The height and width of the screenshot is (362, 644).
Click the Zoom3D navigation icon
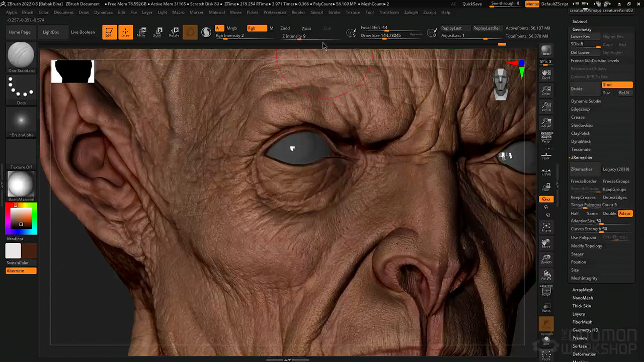tap(546, 259)
